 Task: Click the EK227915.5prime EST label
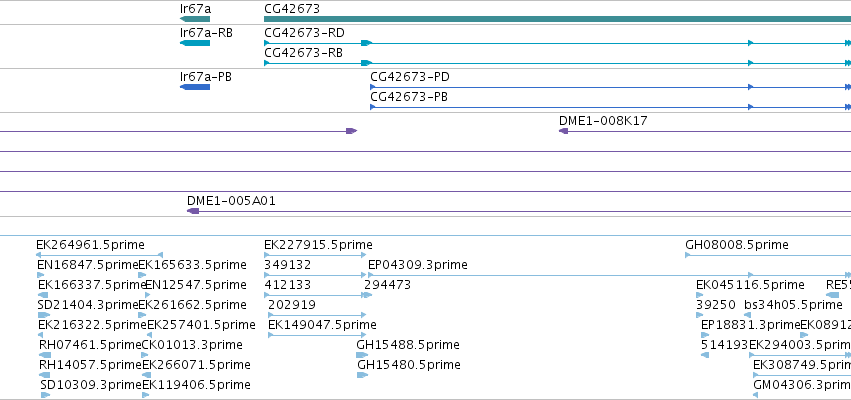tap(319, 245)
